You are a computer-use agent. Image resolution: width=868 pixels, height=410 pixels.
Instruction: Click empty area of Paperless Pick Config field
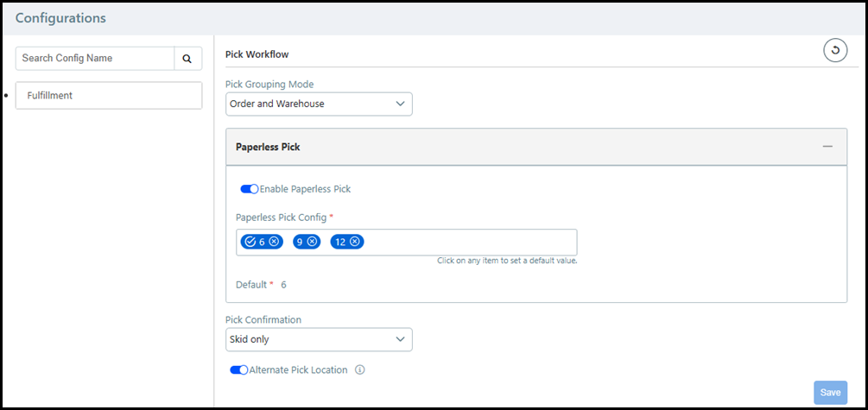pos(471,242)
